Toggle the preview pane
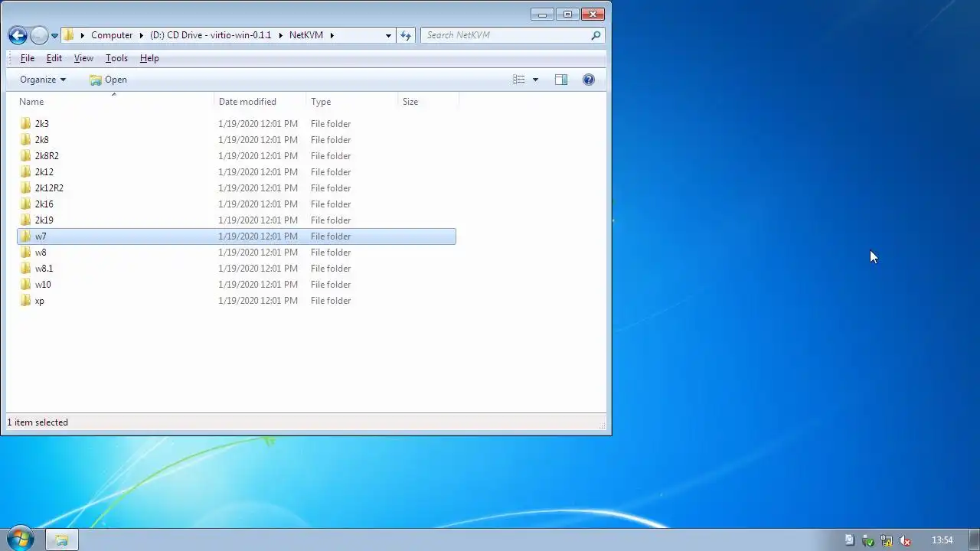 [561, 80]
